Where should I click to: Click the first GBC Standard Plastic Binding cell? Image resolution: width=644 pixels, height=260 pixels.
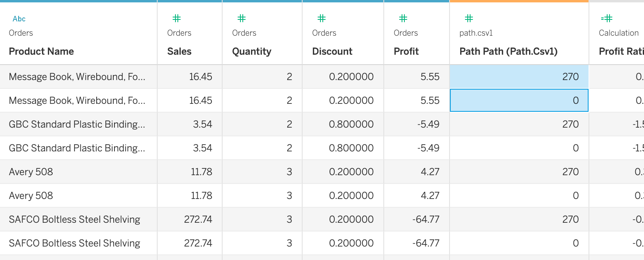[x=77, y=124]
